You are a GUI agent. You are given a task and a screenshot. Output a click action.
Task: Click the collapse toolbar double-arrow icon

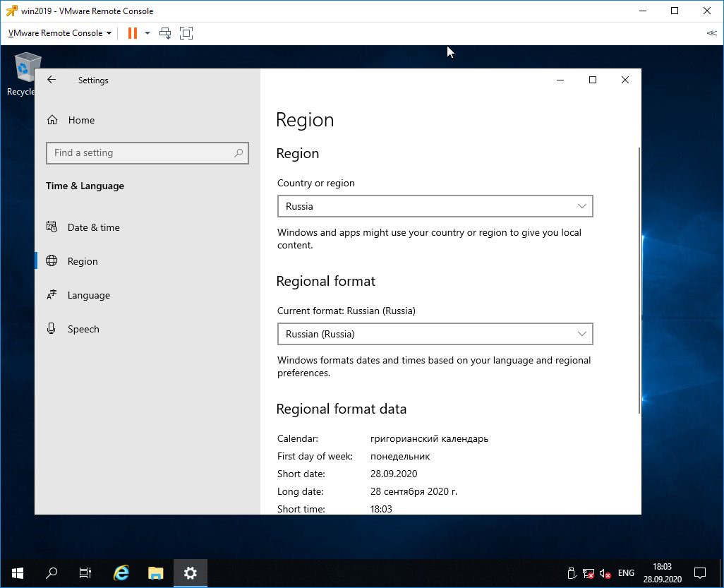coord(711,33)
